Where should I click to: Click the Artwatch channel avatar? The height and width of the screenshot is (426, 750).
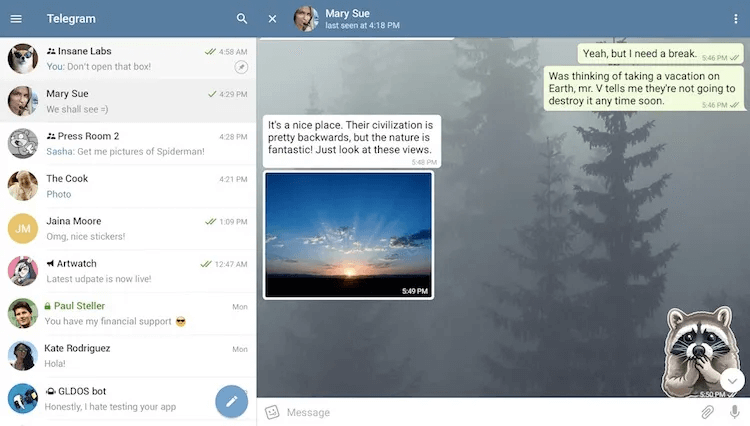click(x=22, y=271)
